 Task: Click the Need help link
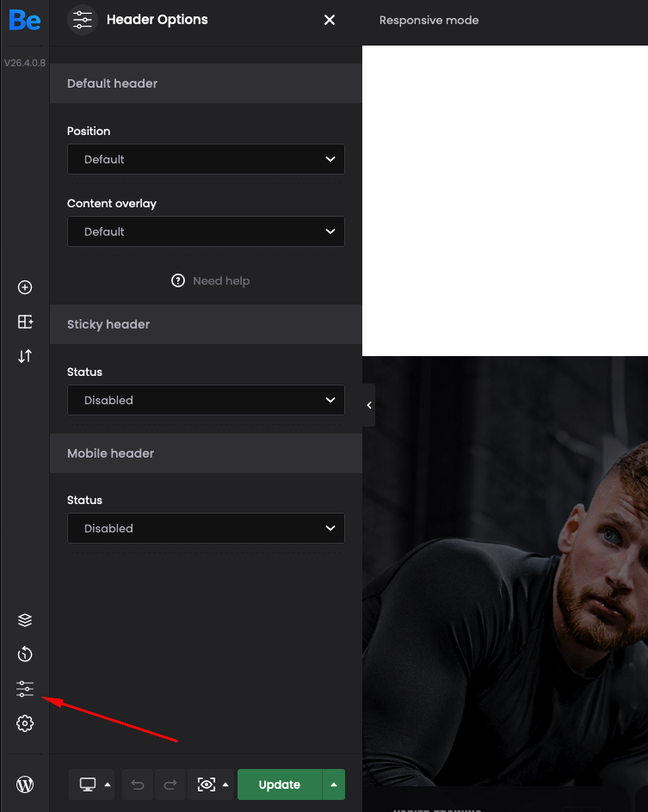[x=211, y=280]
